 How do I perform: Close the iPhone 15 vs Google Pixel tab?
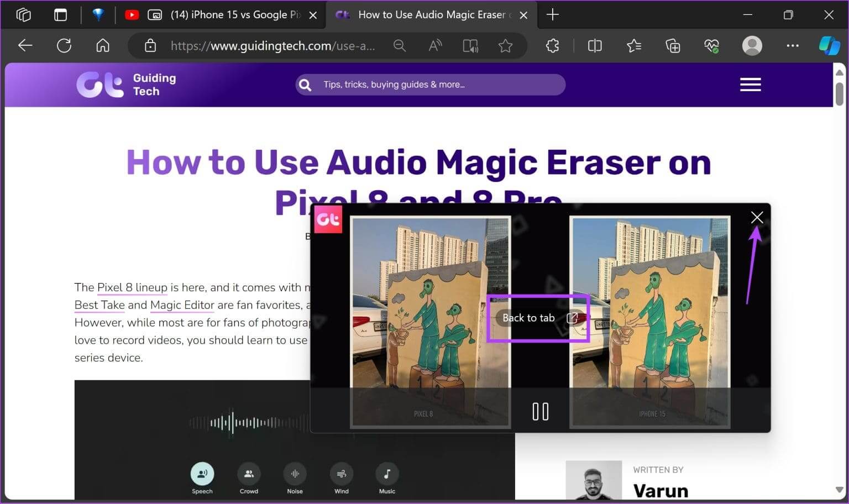(313, 15)
